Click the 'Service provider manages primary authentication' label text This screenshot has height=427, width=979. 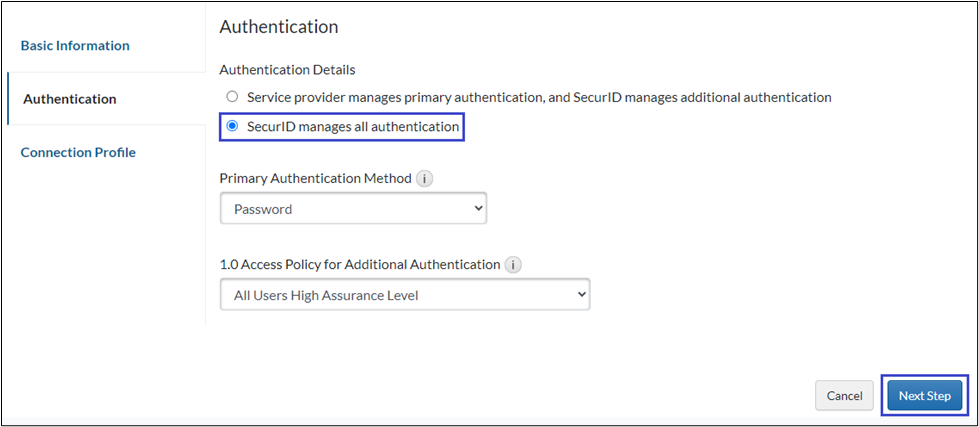[539, 97]
